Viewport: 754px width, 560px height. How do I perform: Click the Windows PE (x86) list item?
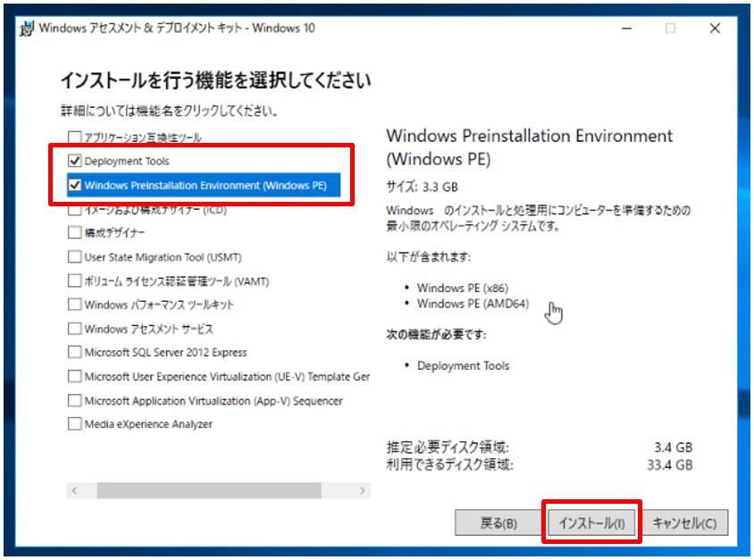(x=463, y=288)
